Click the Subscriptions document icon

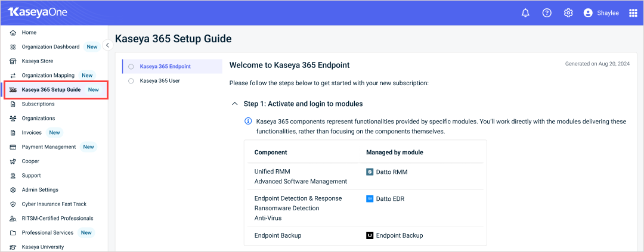[13, 104]
